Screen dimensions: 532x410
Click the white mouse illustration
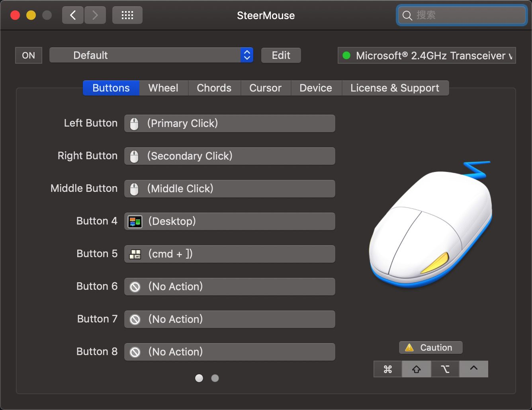[x=431, y=225]
